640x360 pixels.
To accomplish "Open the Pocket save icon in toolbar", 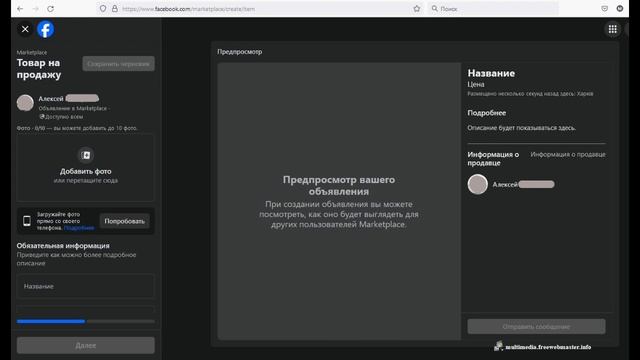I will (604, 9).
